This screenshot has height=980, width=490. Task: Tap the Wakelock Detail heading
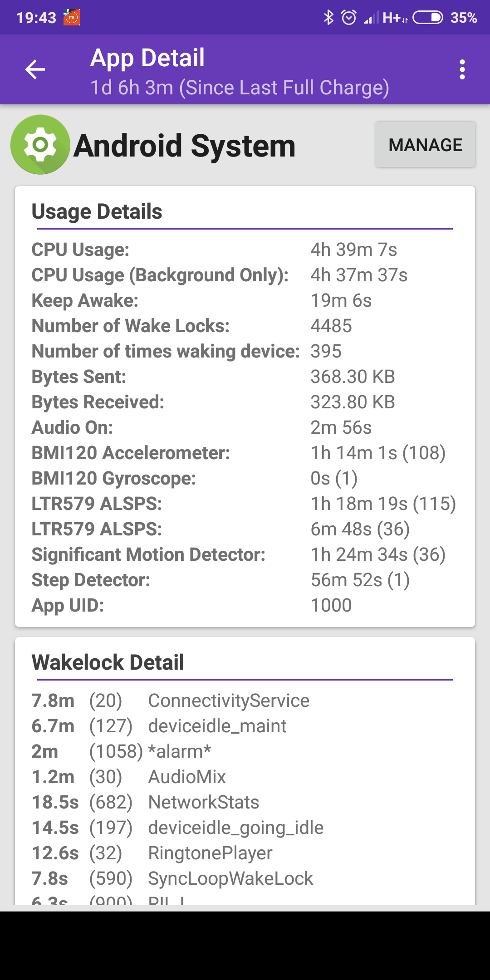tap(108, 662)
